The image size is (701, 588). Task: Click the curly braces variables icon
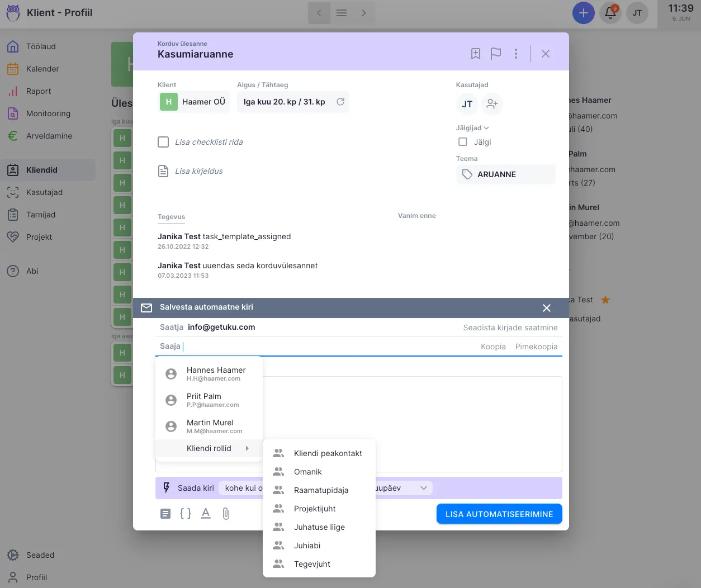pos(186,514)
